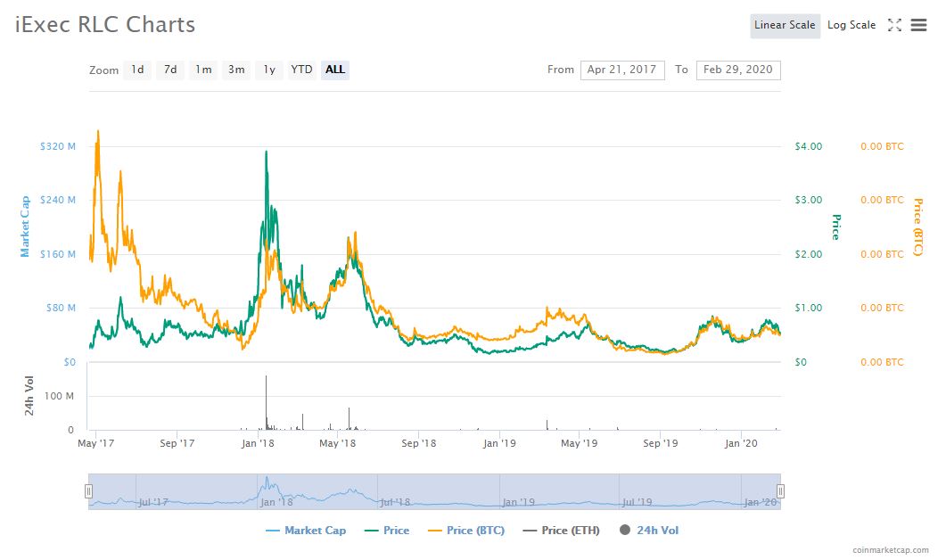
Task: Toggle Price (BTC) series in legend
Action: pyautogui.click(x=465, y=531)
